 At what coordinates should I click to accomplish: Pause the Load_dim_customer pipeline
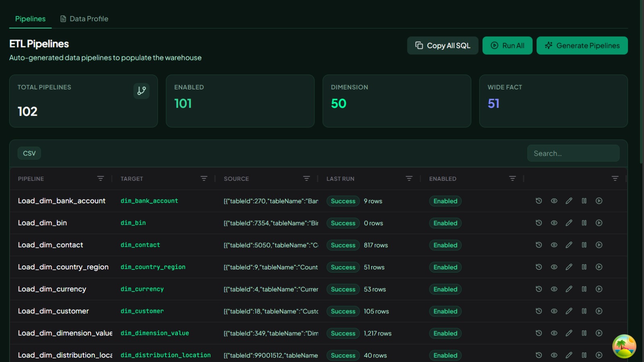pyautogui.click(x=584, y=311)
